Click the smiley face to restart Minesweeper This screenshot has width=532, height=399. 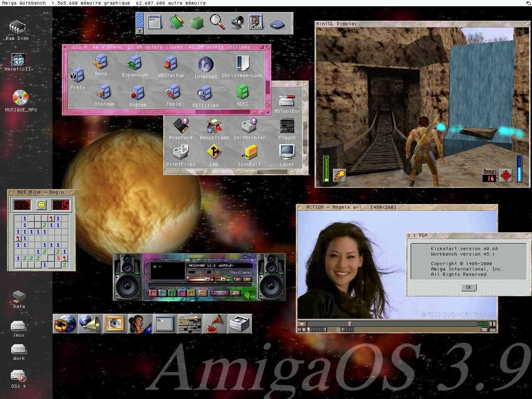(41, 205)
